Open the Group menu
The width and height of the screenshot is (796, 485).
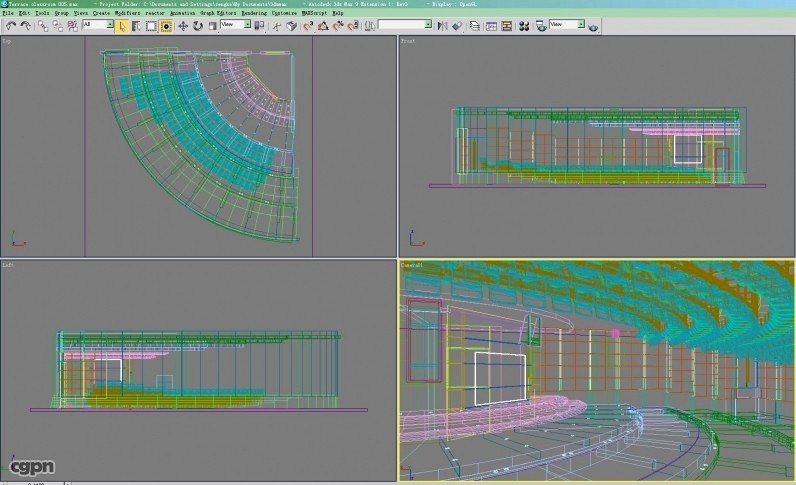click(61, 13)
